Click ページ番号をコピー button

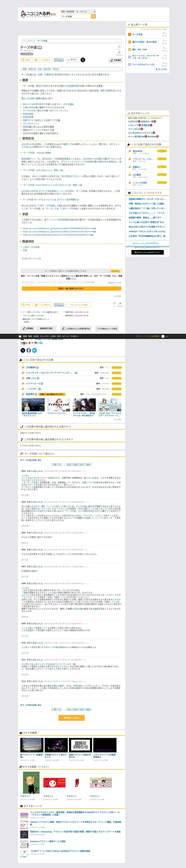(50, 312)
